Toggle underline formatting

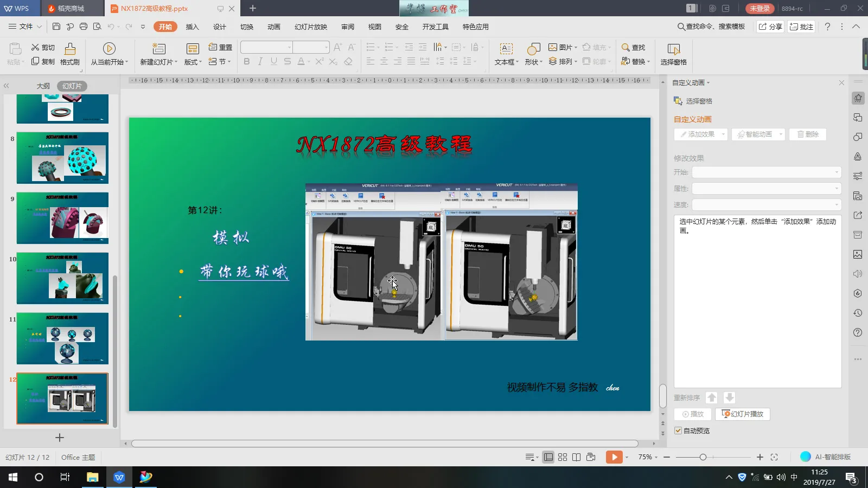(x=274, y=61)
